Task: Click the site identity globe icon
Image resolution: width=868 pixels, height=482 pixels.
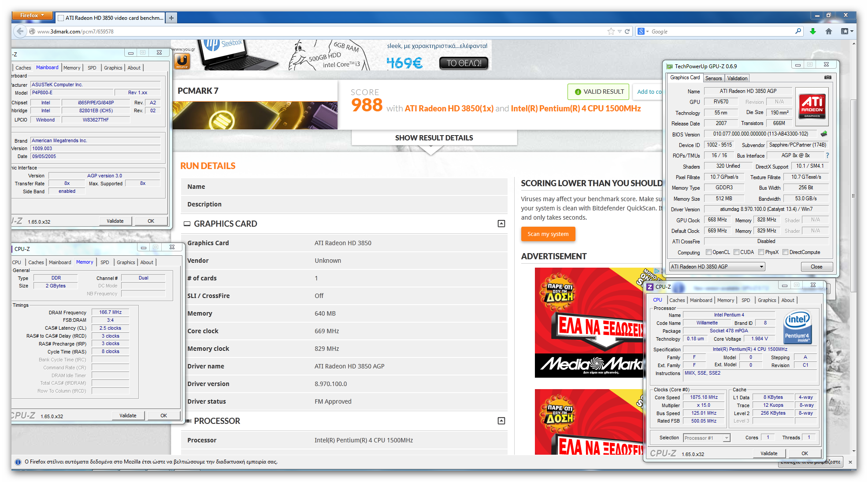Action: pyautogui.click(x=32, y=31)
